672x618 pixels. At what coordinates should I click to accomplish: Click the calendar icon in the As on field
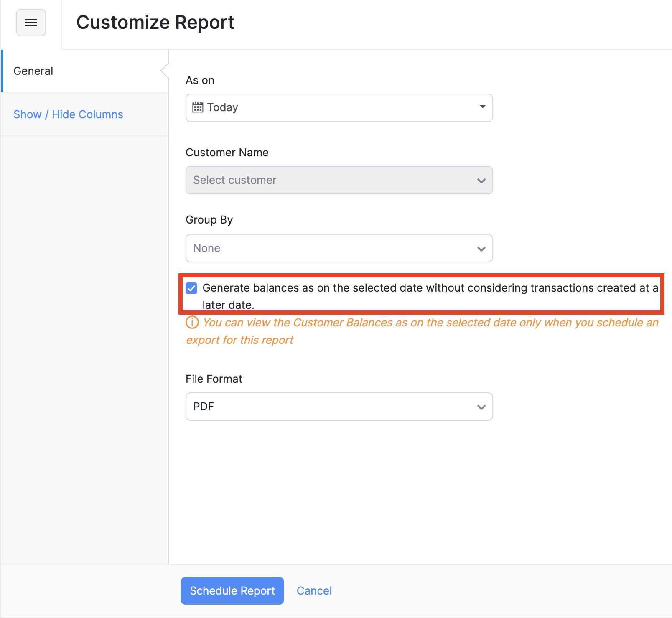click(199, 107)
